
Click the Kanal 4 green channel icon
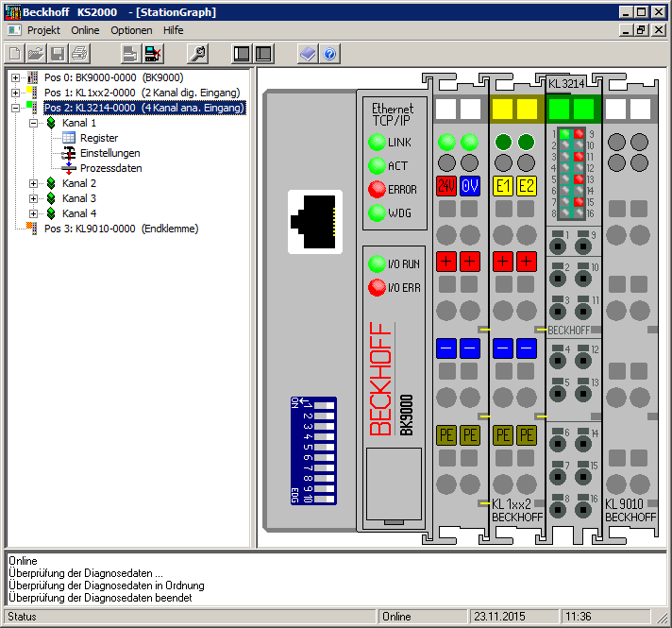51,213
